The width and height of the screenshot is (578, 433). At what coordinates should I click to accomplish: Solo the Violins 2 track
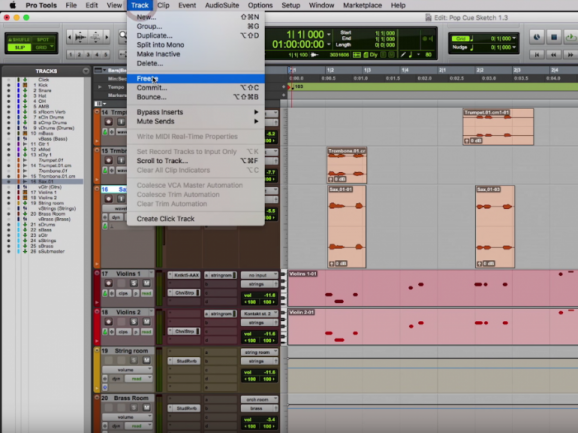tap(134, 321)
